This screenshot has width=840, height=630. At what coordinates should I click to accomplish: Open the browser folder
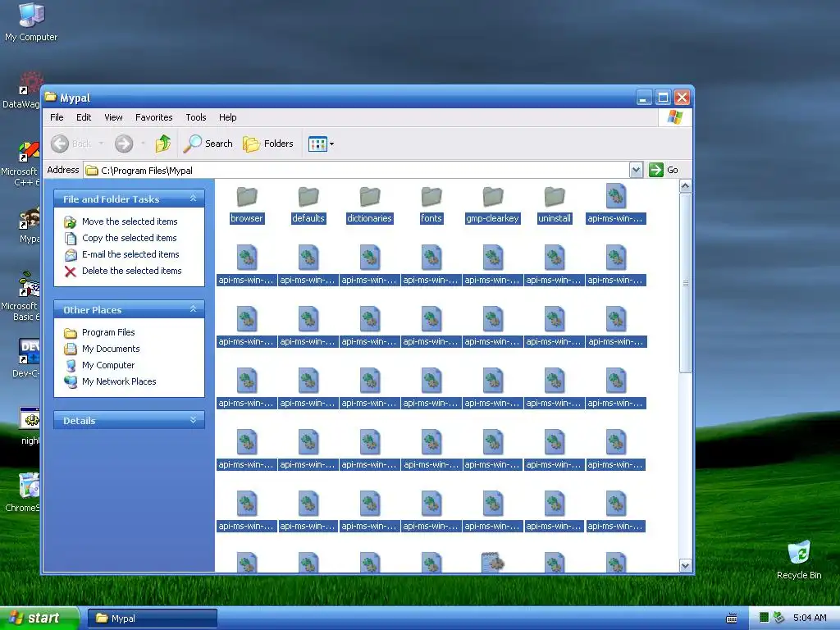(x=246, y=204)
